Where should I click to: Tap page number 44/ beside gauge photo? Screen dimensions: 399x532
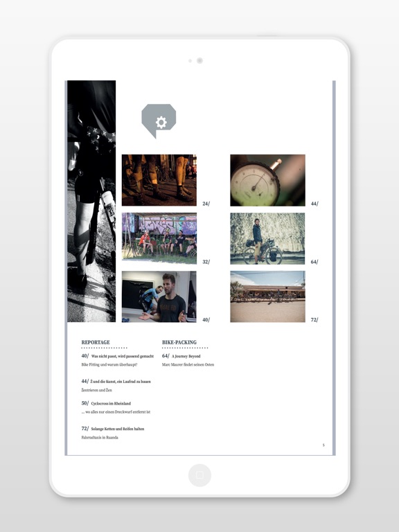[x=314, y=204]
